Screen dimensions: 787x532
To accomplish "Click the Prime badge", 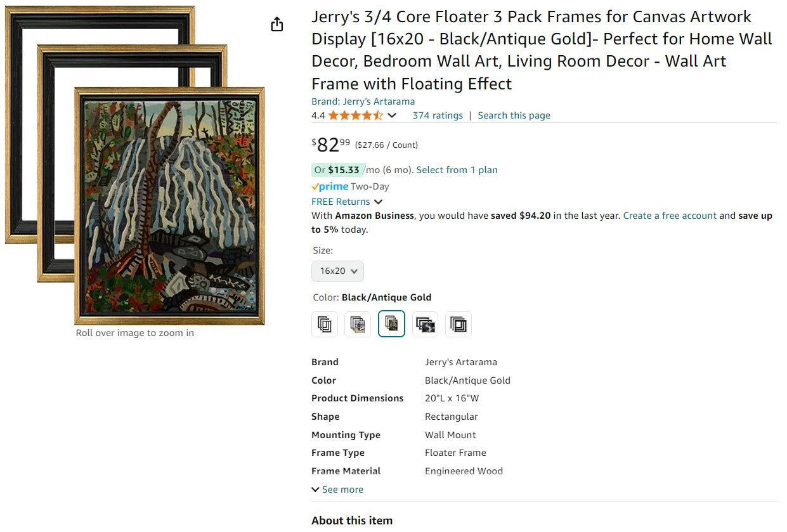I will [x=329, y=186].
